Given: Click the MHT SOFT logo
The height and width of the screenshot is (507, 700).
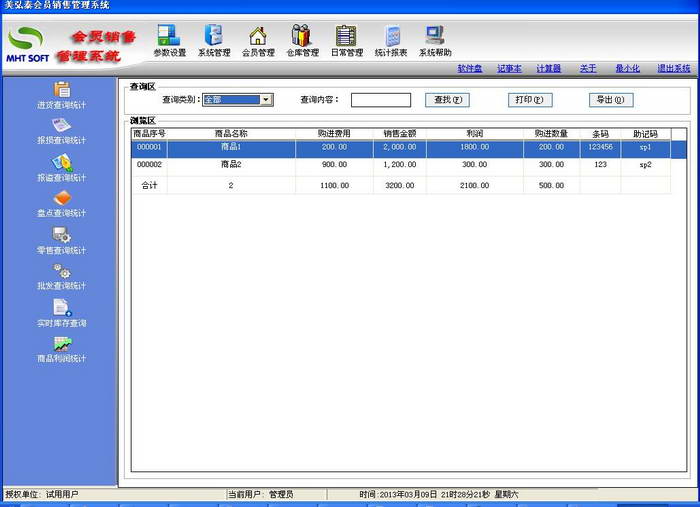Looking at the screenshot, I should 27,44.
